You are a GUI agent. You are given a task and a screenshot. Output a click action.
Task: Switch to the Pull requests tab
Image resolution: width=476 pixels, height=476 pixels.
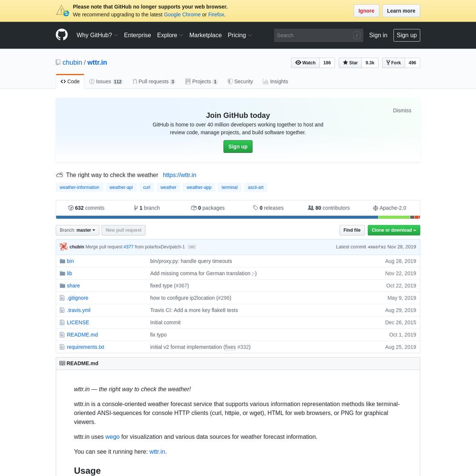(154, 81)
